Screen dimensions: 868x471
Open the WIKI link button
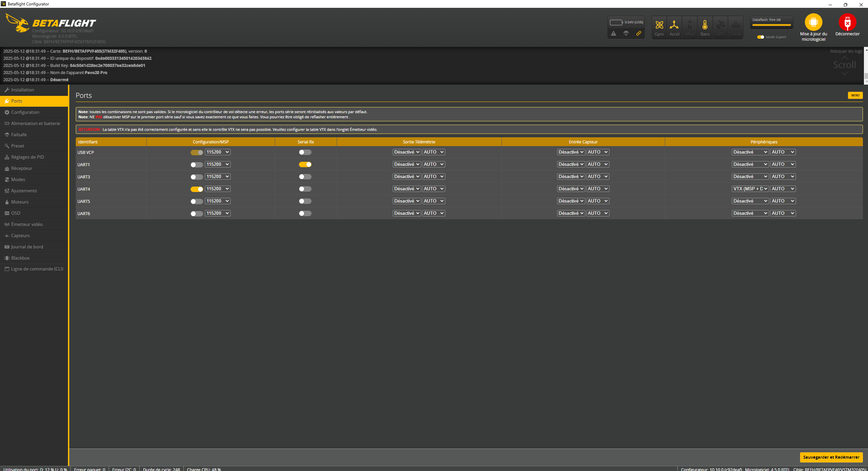click(855, 95)
